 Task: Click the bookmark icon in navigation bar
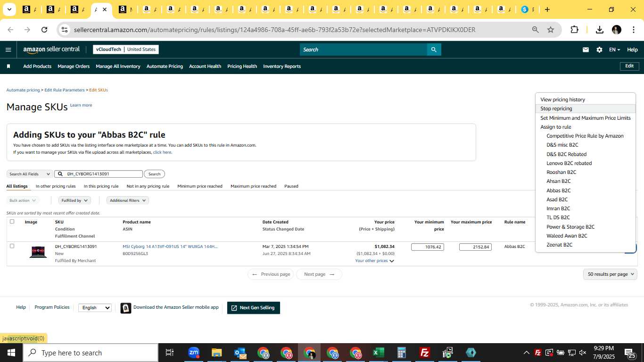(x=8, y=66)
